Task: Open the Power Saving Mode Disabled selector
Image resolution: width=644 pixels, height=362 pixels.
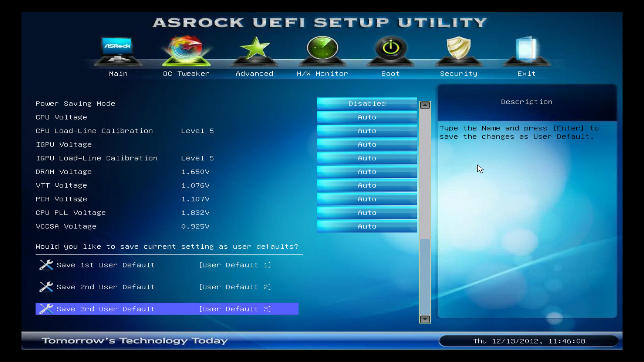Action: click(367, 104)
